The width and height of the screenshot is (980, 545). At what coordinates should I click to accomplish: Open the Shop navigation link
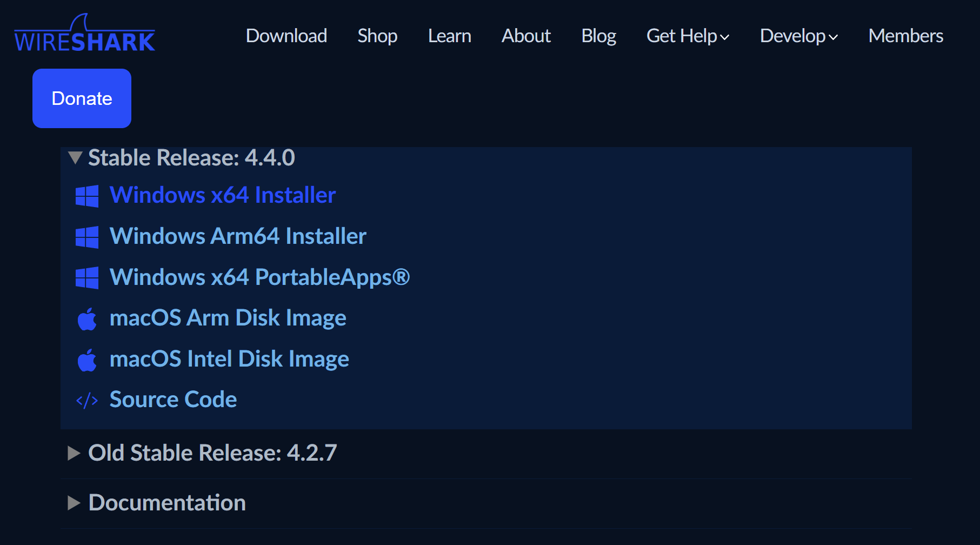377,36
